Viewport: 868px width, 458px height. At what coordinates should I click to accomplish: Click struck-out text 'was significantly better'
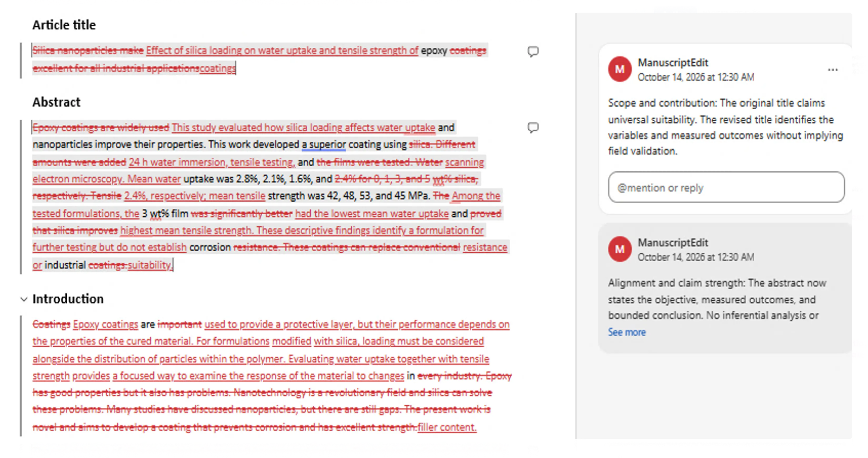[242, 214]
